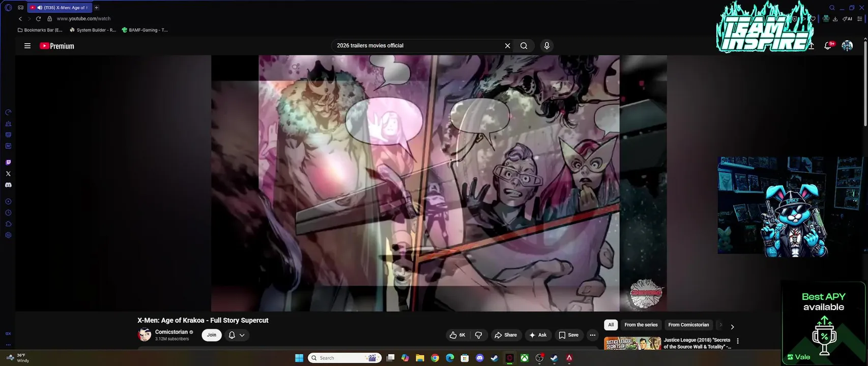Open Bookmarks Bar folder
Screen dimensions: 868x366
click(x=40, y=30)
